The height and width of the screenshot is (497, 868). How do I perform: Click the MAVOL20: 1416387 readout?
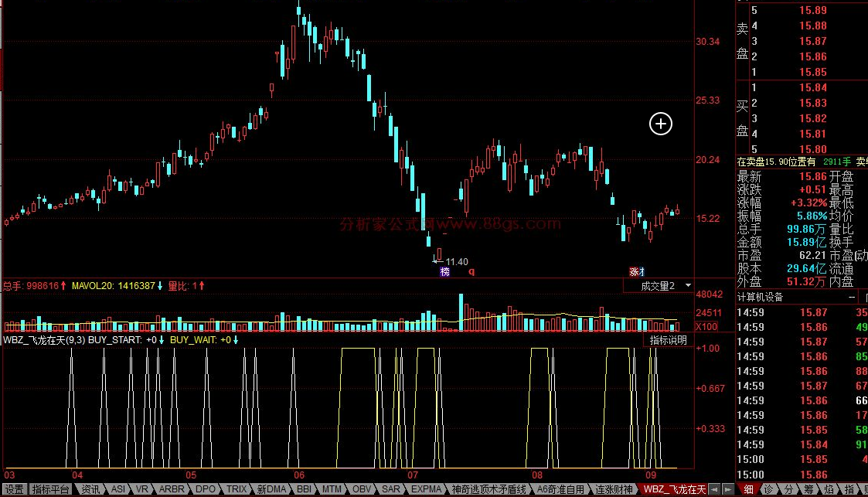coord(117,285)
